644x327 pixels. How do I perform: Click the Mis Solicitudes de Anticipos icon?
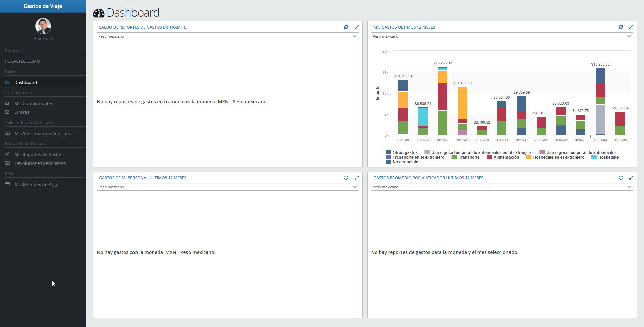pyautogui.click(x=7, y=133)
